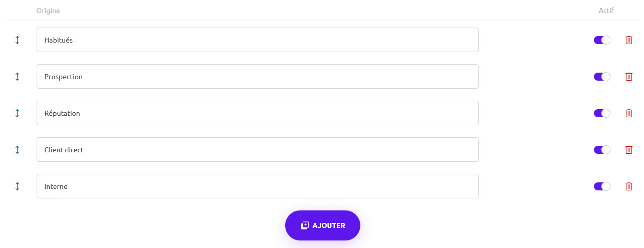Click the drag handle for Client direct
The width and height of the screenshot is (644, 248).
[17, 150]
